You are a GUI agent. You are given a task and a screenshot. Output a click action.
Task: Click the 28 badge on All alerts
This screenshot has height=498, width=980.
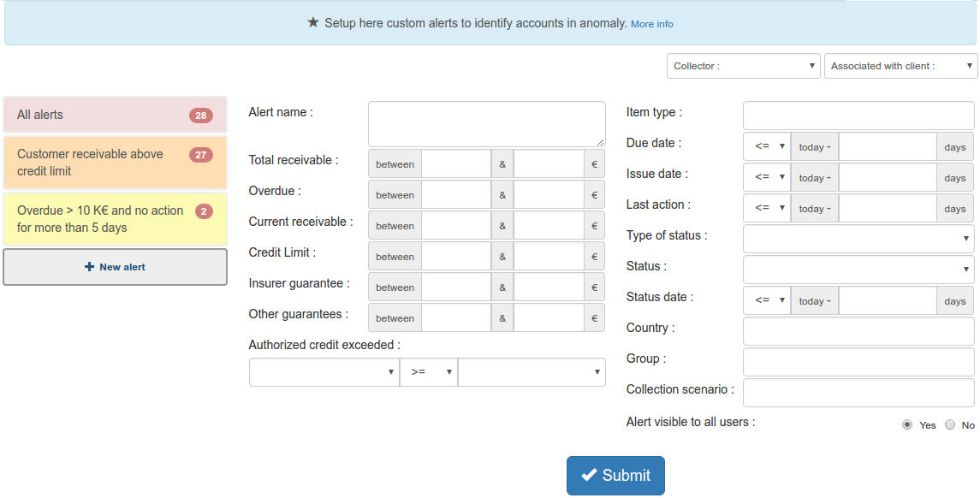click(x=201, y=116)
